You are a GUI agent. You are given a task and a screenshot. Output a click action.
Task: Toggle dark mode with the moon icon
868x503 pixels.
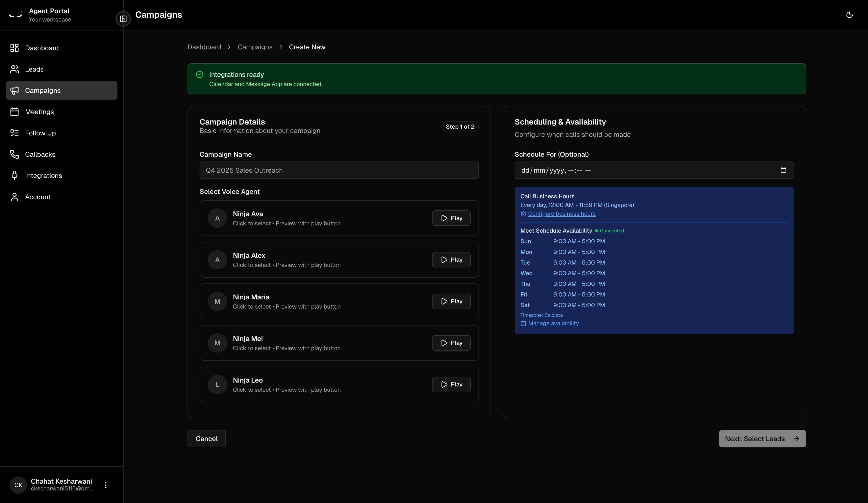tap(849, 15)
